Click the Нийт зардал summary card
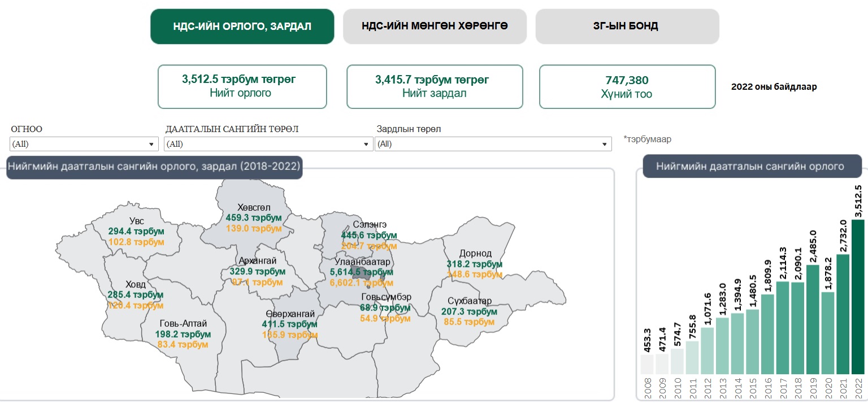 click(x=435, y=86)
